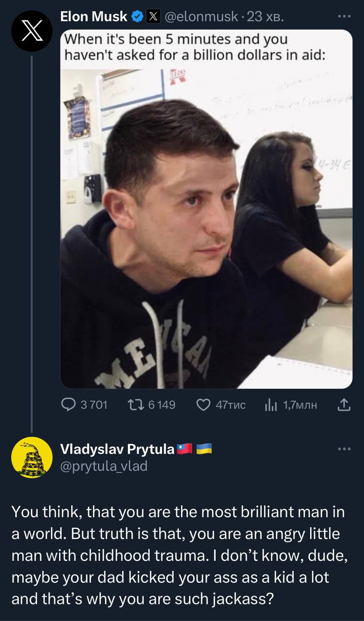The width and height of the screenshot is (364, 621).
Task: Click the "23 хв." post timestamp
Action: pyautogui.click(x=266, y=17)
